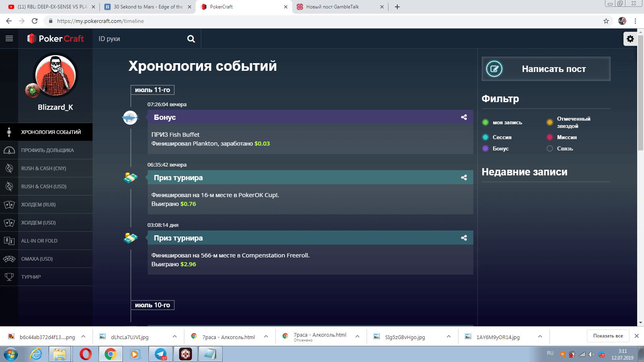The height and width of the screenshot is (362, 644).
Task: Open Холдем (USD) section
Action: click(x=46, y=222)
